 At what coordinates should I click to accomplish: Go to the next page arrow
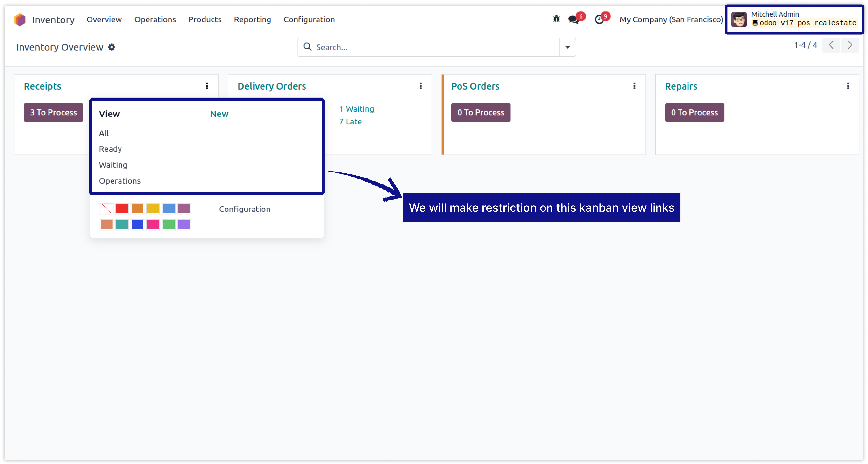pyautogui.click(x=850, y=45)
